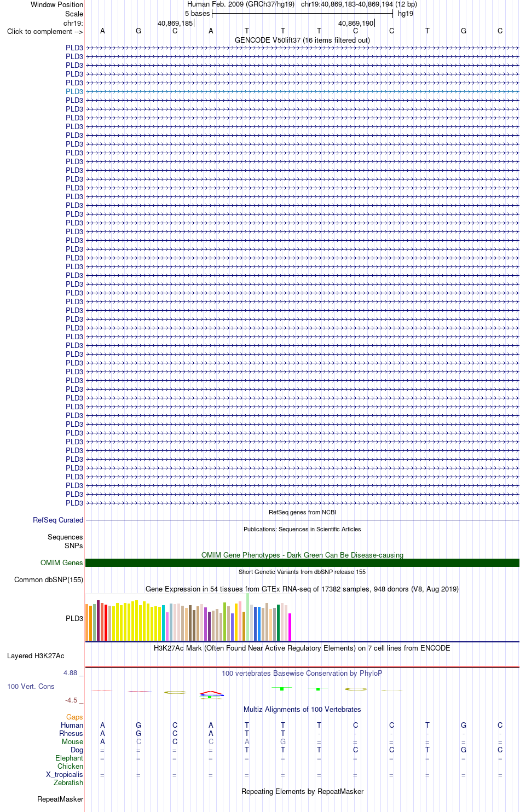Screen dimensions: 520x812
Task: Click the 40,869,185 position marker
Action: point(175,24)
